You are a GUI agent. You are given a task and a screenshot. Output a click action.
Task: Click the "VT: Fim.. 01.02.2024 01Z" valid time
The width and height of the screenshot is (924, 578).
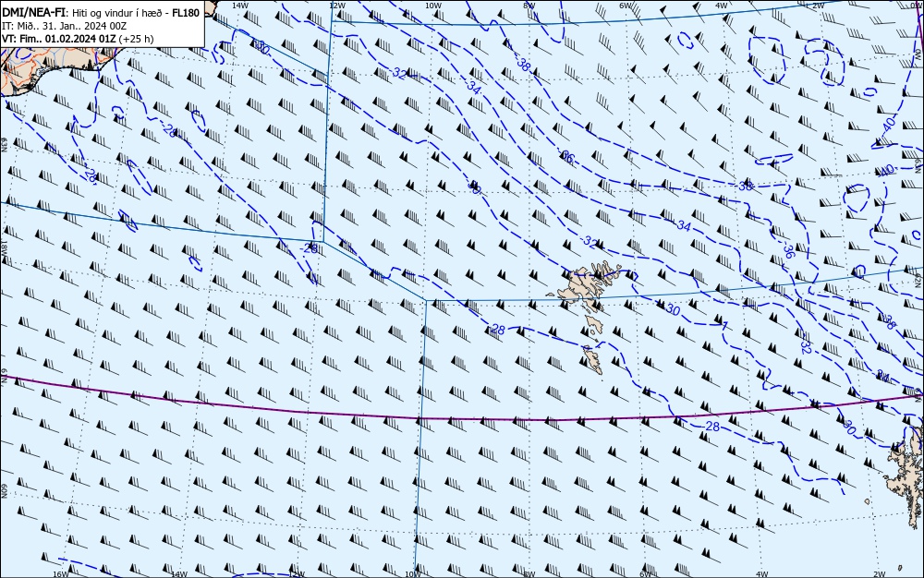click(59, 39)
